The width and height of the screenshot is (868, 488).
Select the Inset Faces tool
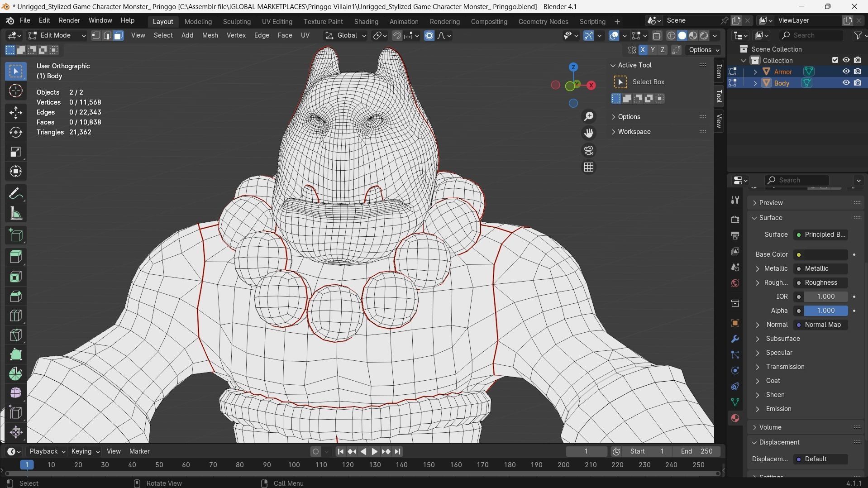pyautogui.click(x=16, y=277)
